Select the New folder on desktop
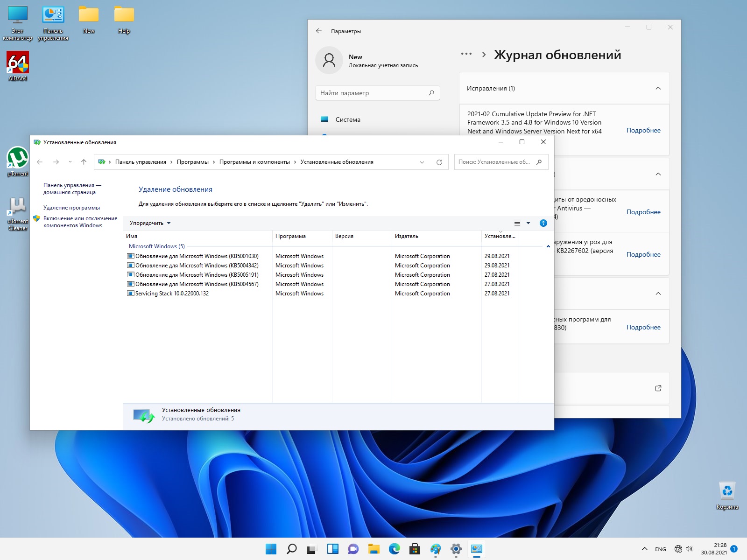Viewport: 747px width, 560px height. tap(89, 20)
